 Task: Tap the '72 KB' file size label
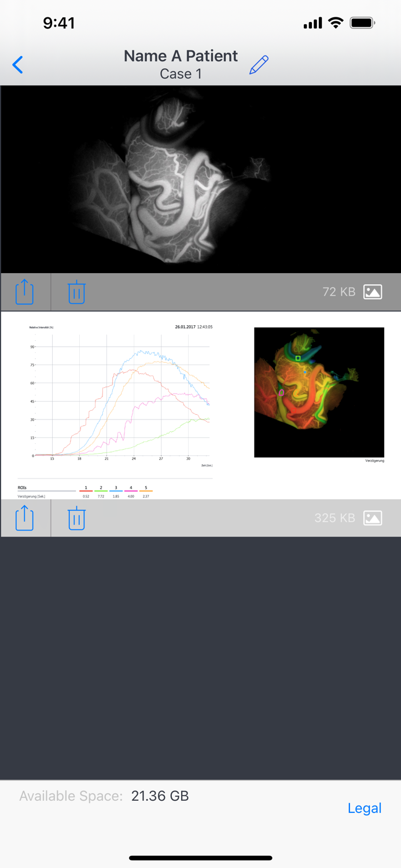pos(339,292)
